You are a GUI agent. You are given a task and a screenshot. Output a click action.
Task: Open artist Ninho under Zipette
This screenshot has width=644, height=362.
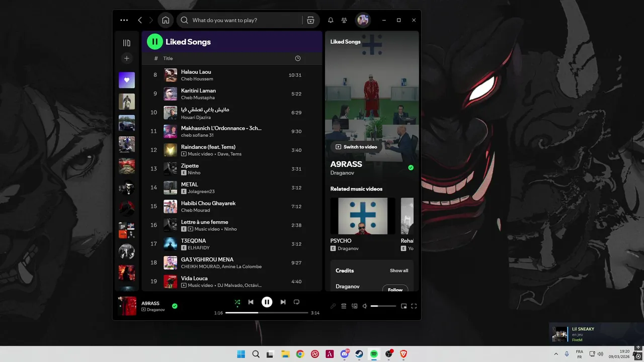pyautogui.click(x=194, y=172)
